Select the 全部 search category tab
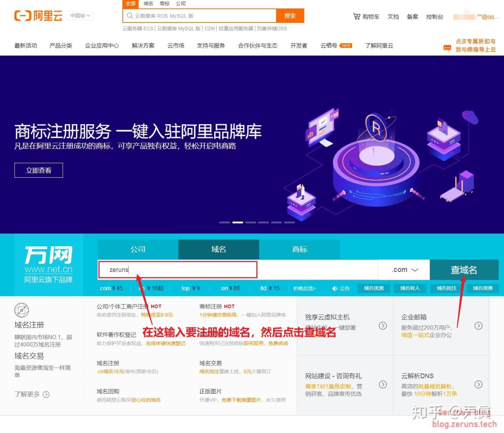Image resolution: width=504 pixels, height=433 pixels. tap(131, 4)
